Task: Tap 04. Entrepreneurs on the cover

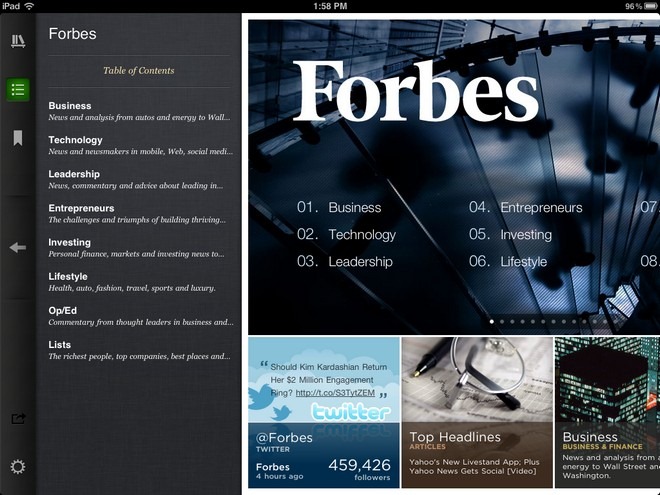Action: [x=526, y=207]
